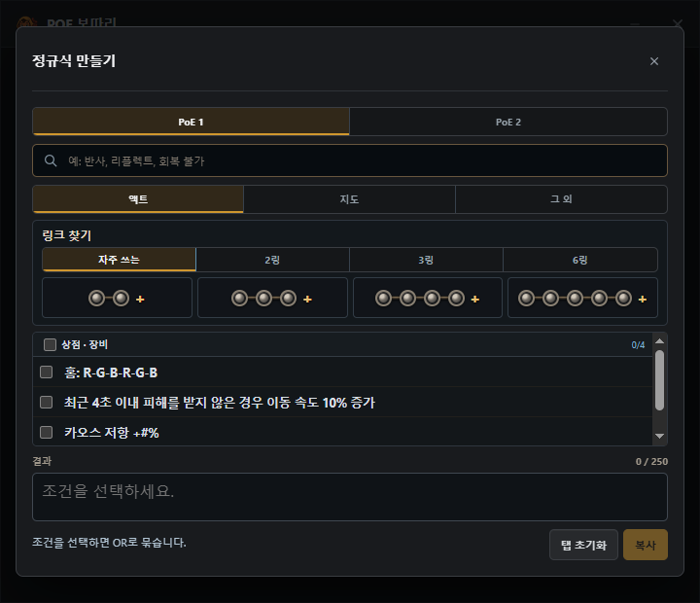Click the 링크 찾기 heading

66,235
